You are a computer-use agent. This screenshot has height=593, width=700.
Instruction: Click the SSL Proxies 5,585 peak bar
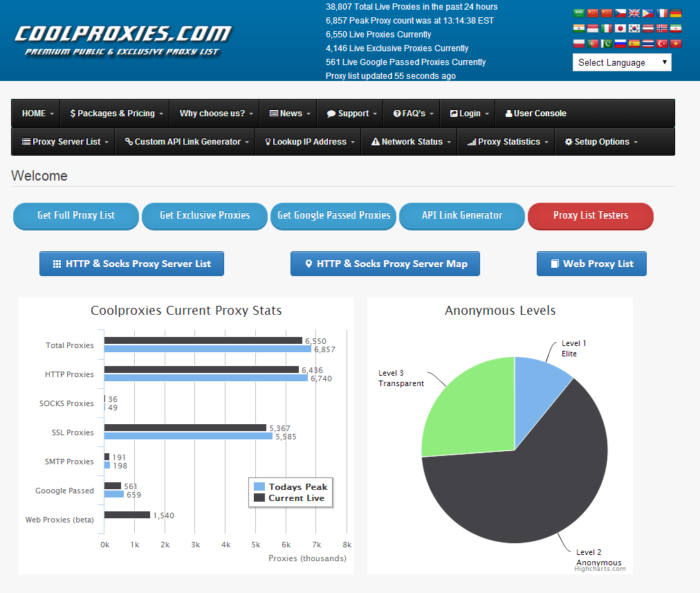[x=188, y=436]
